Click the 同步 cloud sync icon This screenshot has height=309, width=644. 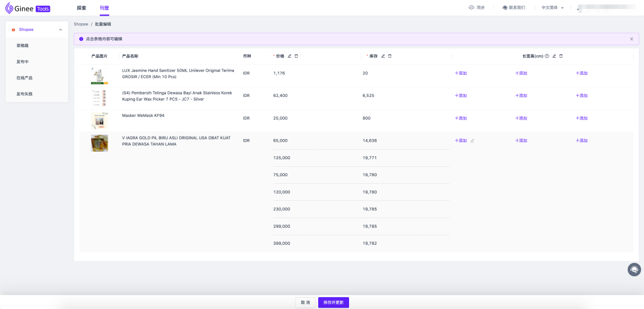click(472, 8)
